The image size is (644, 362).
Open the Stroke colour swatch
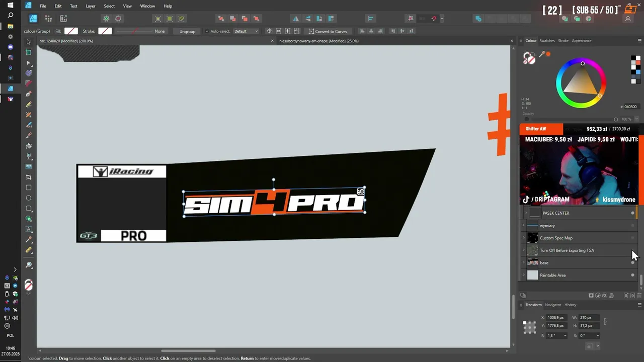(105, 31)
